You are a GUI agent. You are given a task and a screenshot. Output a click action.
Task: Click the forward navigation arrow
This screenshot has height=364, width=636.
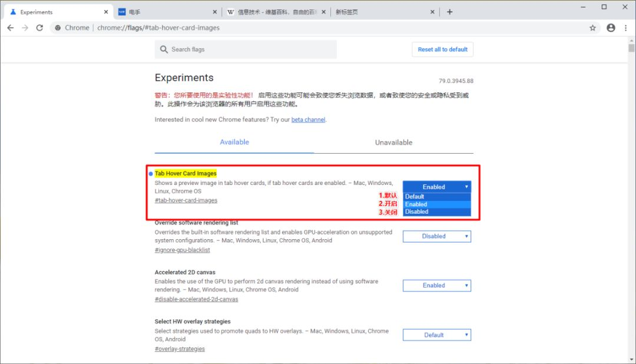25,28
